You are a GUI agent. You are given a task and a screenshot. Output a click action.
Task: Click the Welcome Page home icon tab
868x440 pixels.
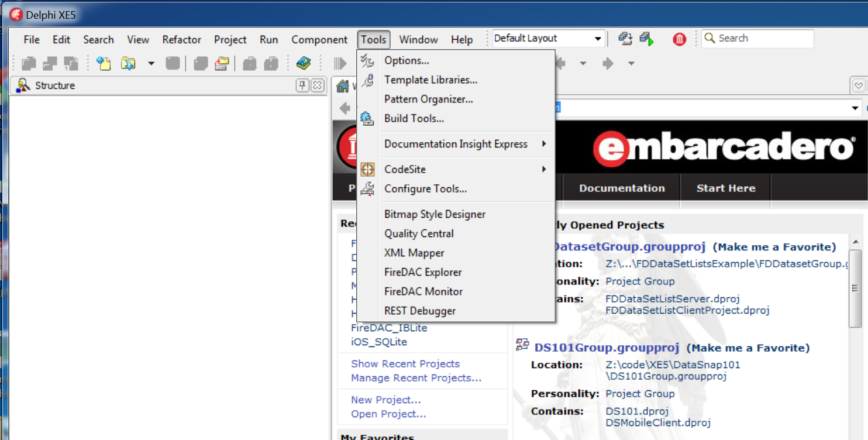point(343,86)
